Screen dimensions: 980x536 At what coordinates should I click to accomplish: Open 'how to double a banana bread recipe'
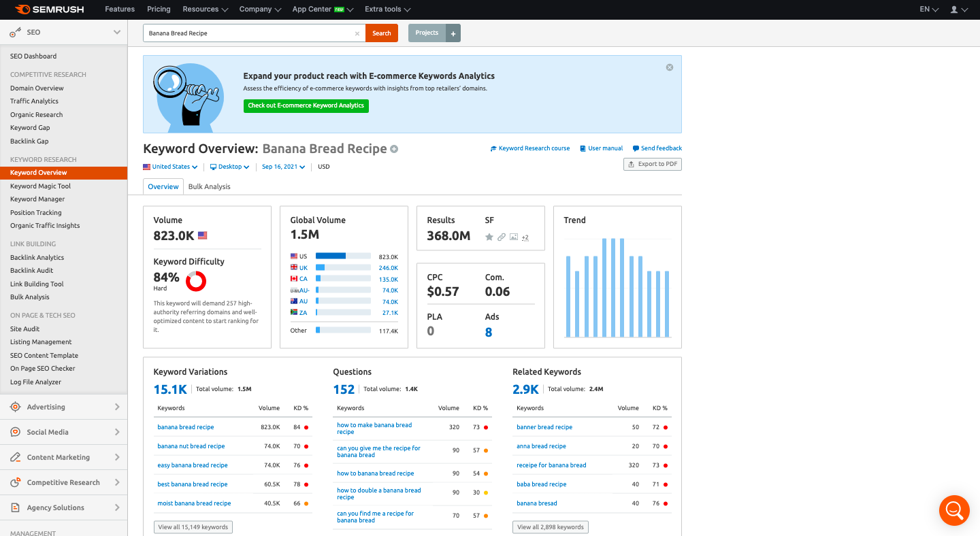click(x=379, y=494)
